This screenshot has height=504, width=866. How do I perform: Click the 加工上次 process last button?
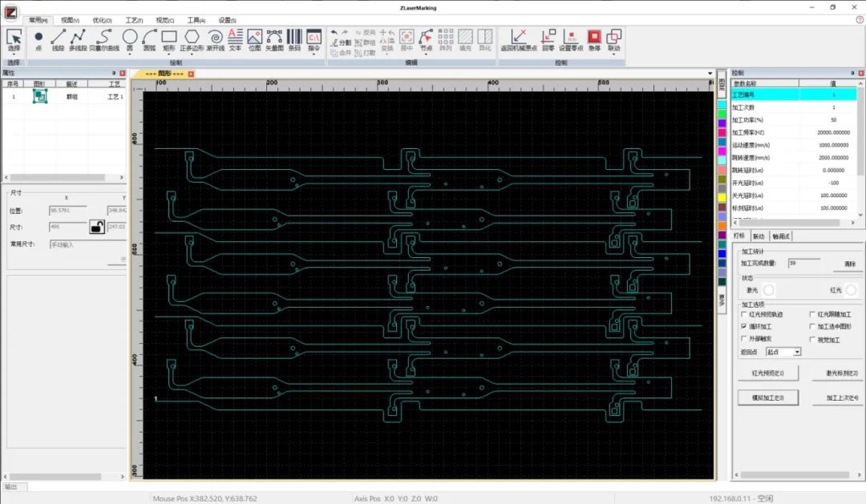pos(839,397)
